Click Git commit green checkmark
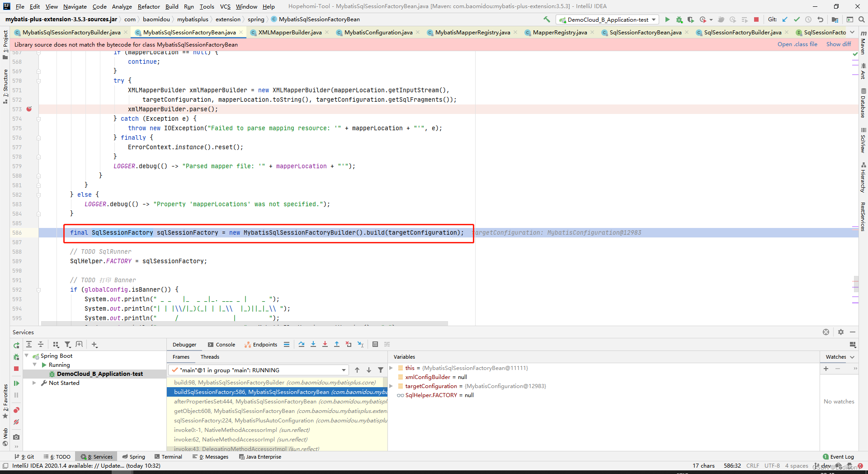This screenshot has height=474, width=868. [x=797, y=19]
